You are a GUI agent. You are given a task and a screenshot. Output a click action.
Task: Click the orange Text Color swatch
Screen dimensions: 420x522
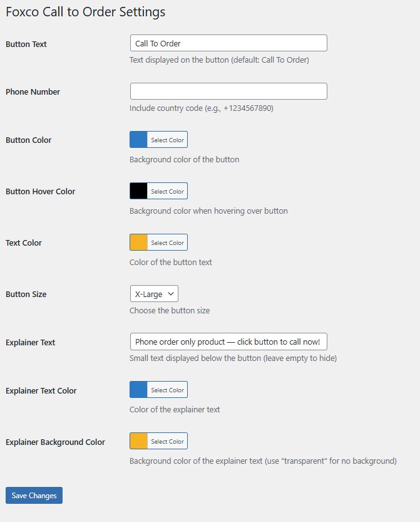(x=138, y=243)
